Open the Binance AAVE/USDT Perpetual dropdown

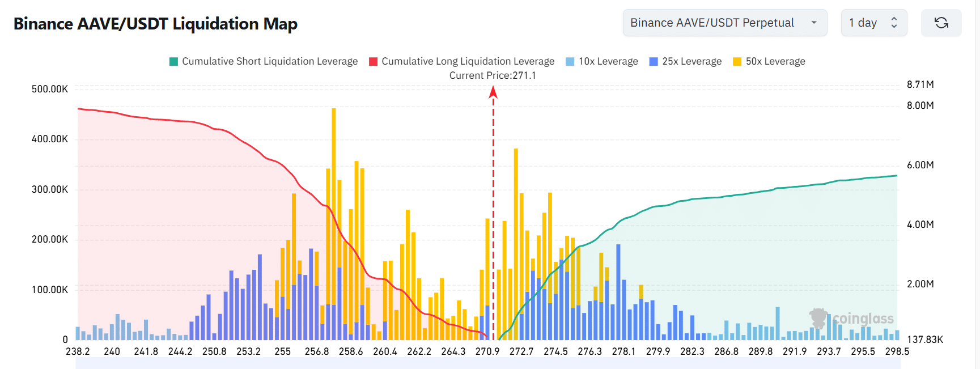725,23
